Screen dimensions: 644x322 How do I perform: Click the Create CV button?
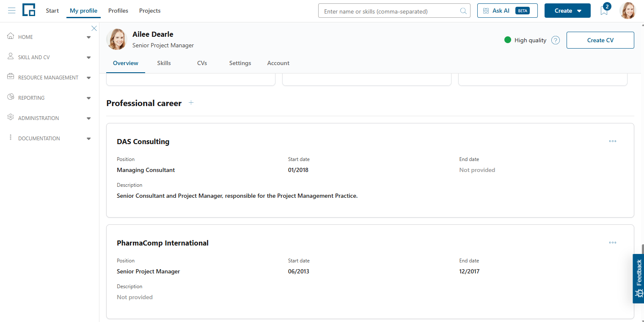[600, 40]
